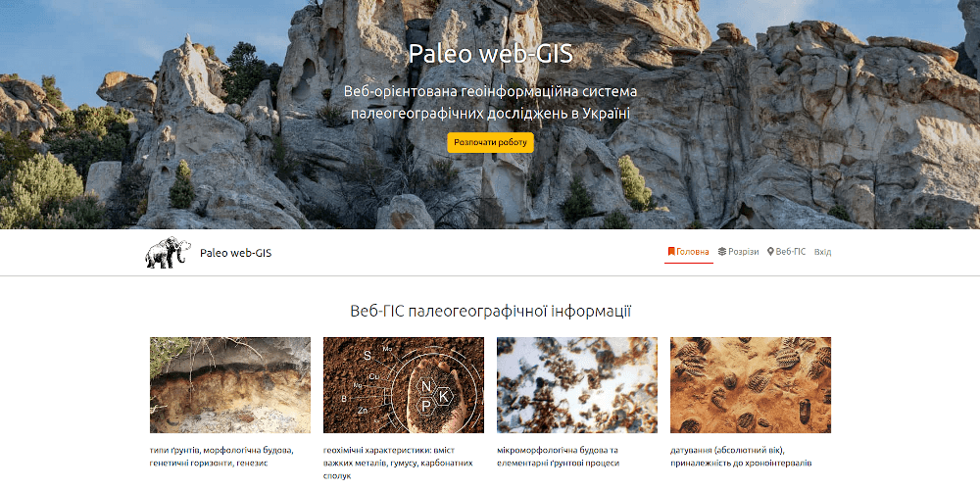Click the датування (абсолютний вік) caption
Screen dimensions: 980x490
(x=741, y=457)
